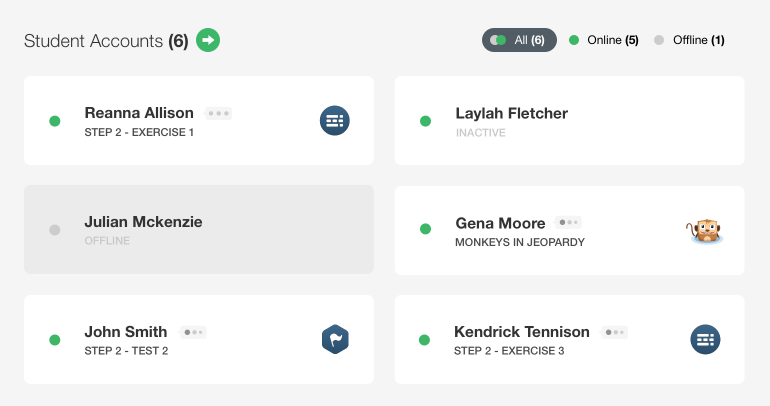The image size is (770, 406).
Task: Click Gena Moore's progress dots indicator
Action: click(x=569, y=222)
